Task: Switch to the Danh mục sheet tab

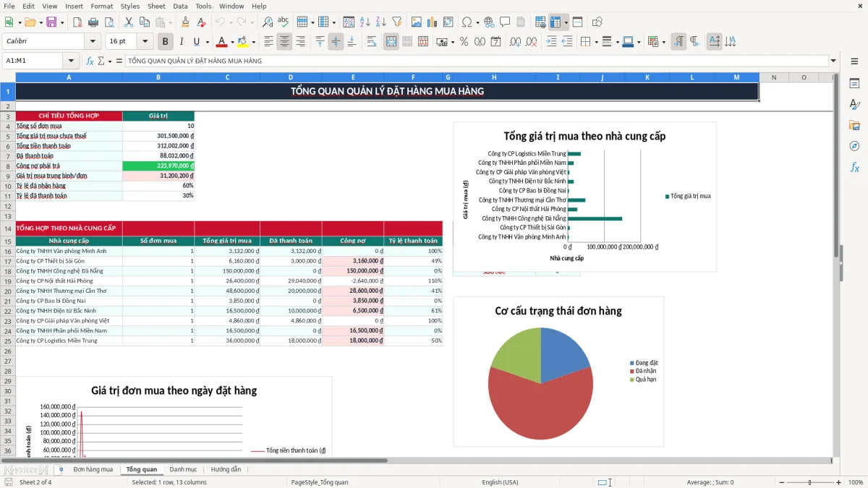Action: click(183, 469)
